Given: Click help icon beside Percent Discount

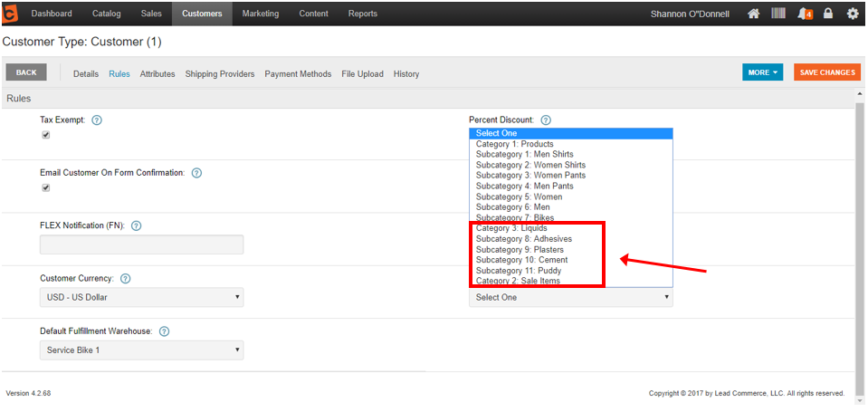Looking at the screenshot, I should click(x=546, y=120).
